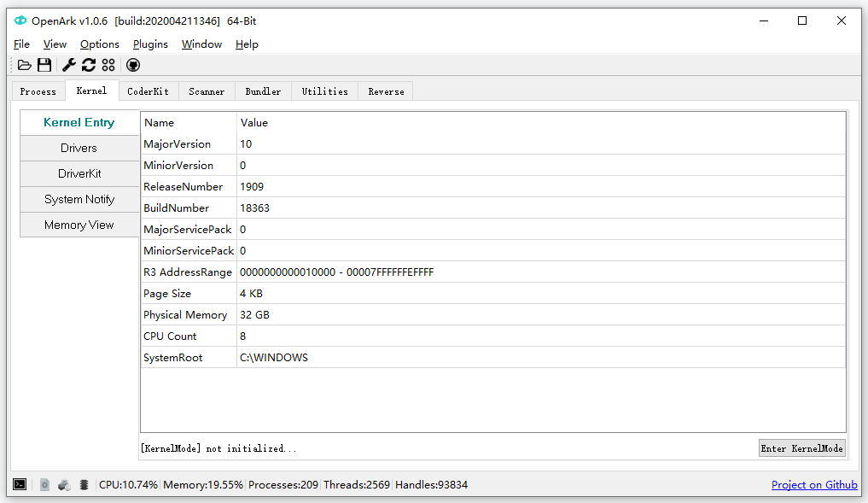Click the Value column header
868x503 pixels.
541,122
